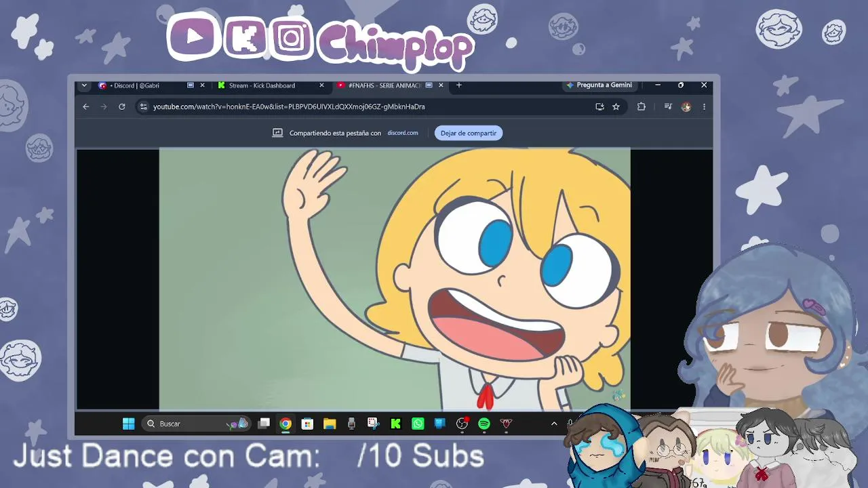This screenshot has width=868, height=488.
Task: Open the media controls icon in Chrome toolbar
Action: click(668, 106)
